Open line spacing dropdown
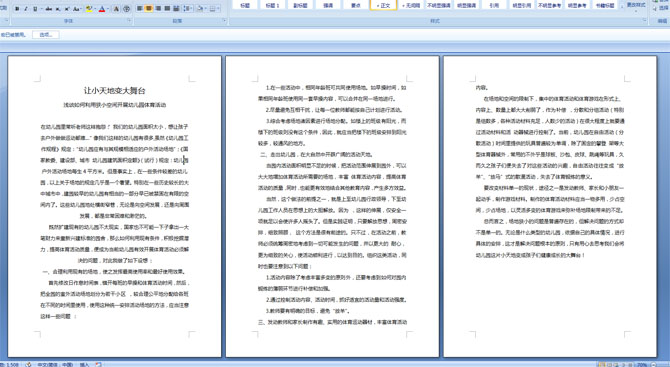This screenshot has width=670, height=367. pyautogui.click(x=188, y=8)
